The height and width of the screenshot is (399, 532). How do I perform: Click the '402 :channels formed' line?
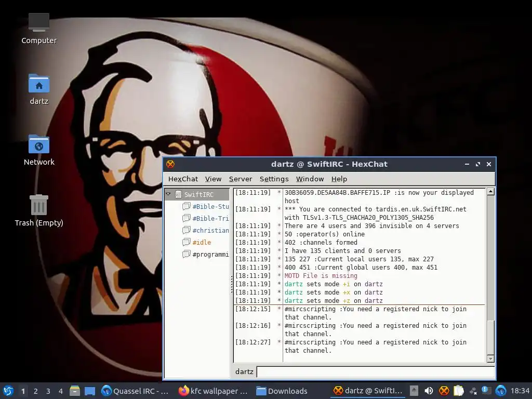tap(321, 243)
